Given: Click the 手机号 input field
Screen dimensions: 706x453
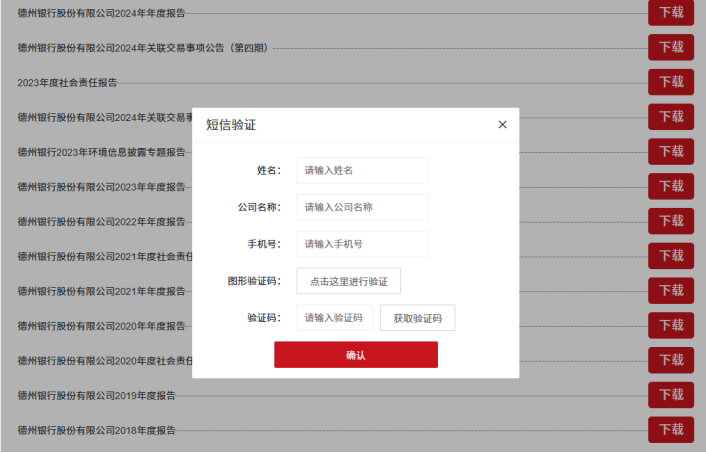Looking at the screenshot, I should (x=362, y=244).
